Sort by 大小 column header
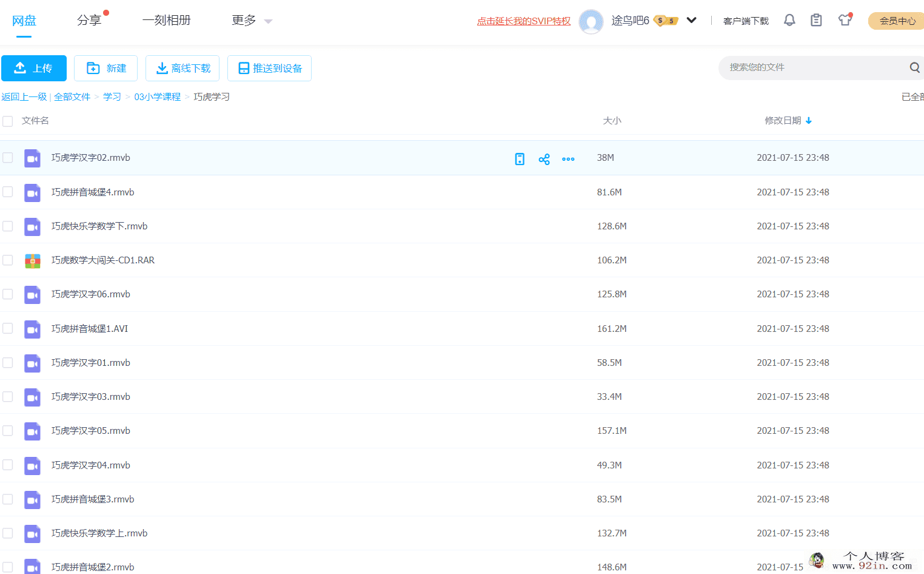This screenshot has width=924, height=574. point(612,121)
